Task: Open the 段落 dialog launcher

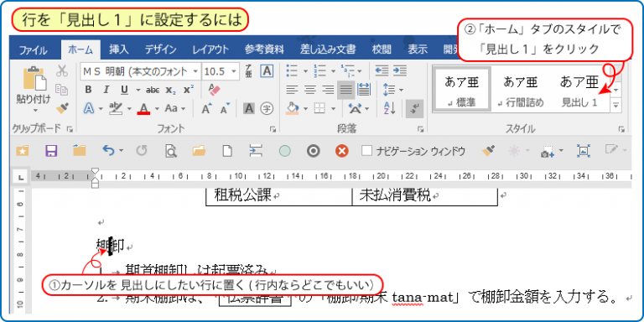Action: pos(420,129)
